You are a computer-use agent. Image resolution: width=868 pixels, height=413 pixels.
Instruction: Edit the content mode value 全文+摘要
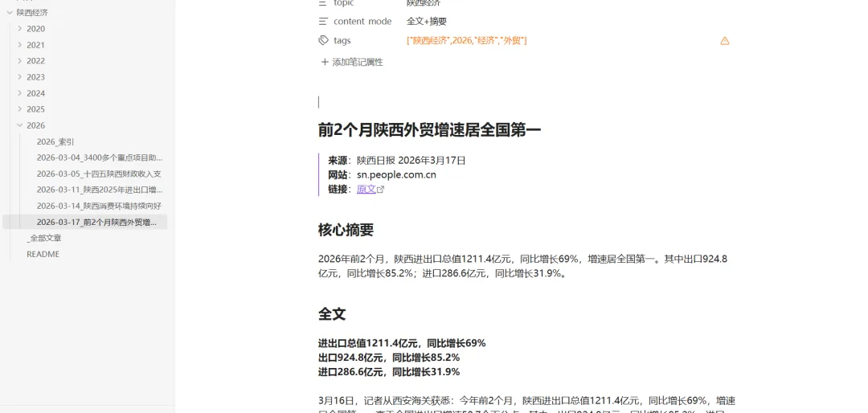click(x=427, y=22)
